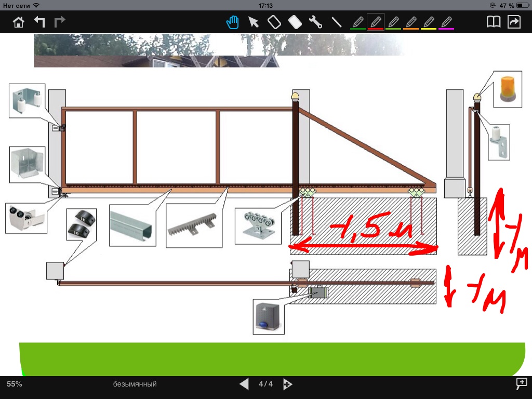Viewport: 532px width, 399px height.
Task: Select the hand pan tool
Action: tap(232, 22)
